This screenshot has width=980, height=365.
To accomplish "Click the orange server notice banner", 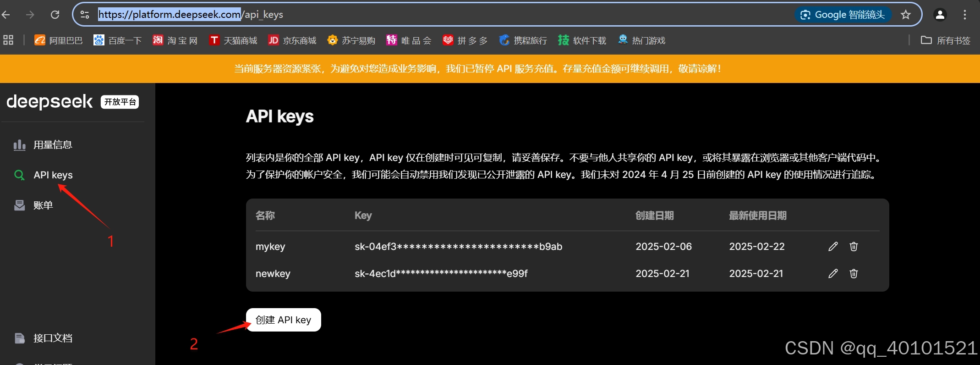I will pyautogui.click(x=490, y=69).
